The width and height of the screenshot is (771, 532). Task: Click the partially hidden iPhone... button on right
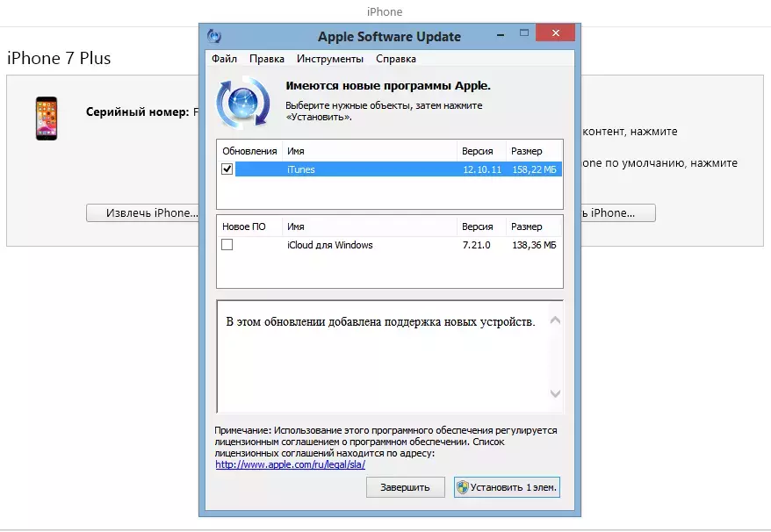click(x=618, y=213)
